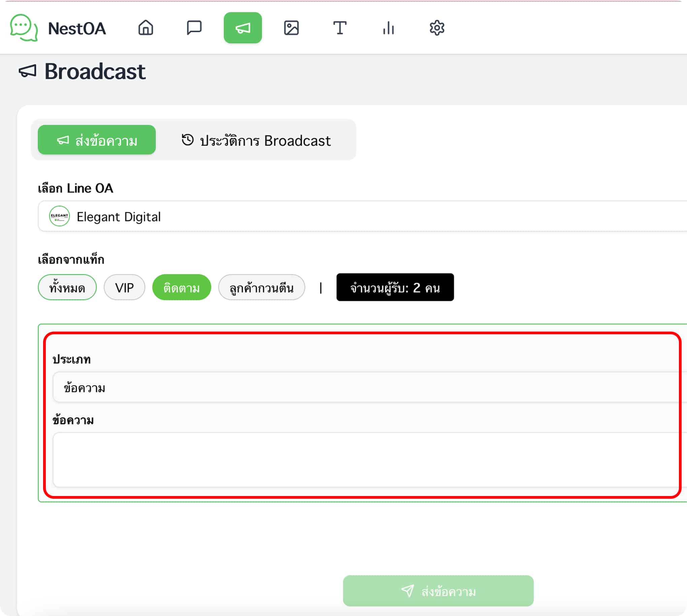Open the chat bubble icon in navbar
Viewport: 687px width, 616px height.
(x=194, y=28)
